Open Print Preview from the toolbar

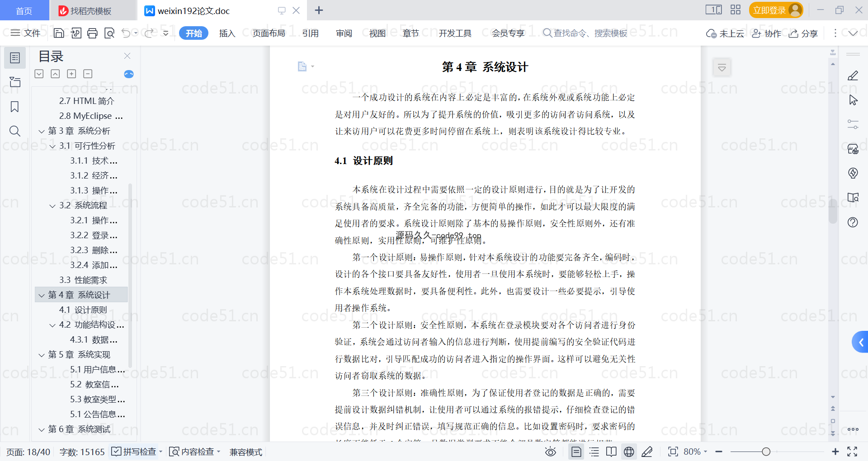coord(109,33)
